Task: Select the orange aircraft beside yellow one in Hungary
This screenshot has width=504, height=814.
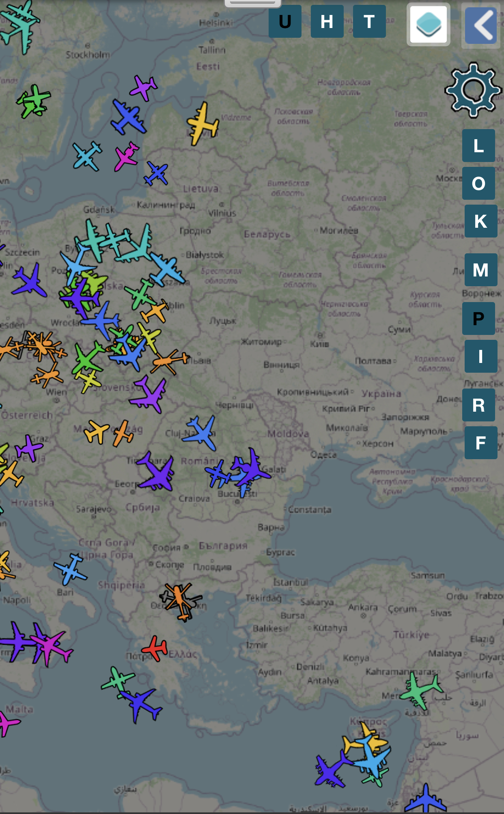Action: click(x=123, y=434)
